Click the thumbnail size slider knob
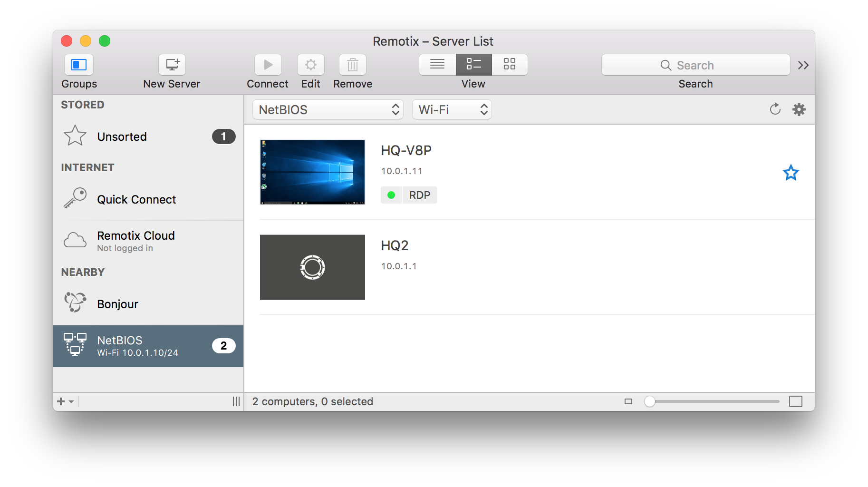 click(x=649, y=401)
